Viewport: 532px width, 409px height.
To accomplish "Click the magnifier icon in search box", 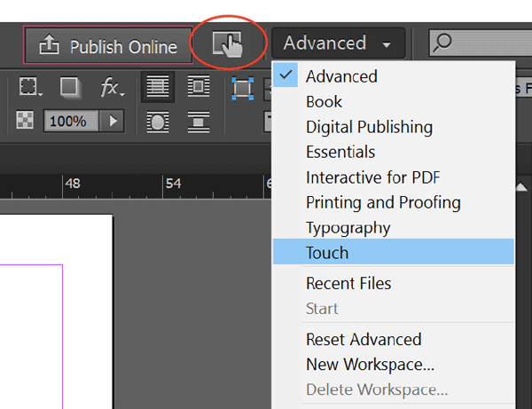I will click(x=442, y=43).
